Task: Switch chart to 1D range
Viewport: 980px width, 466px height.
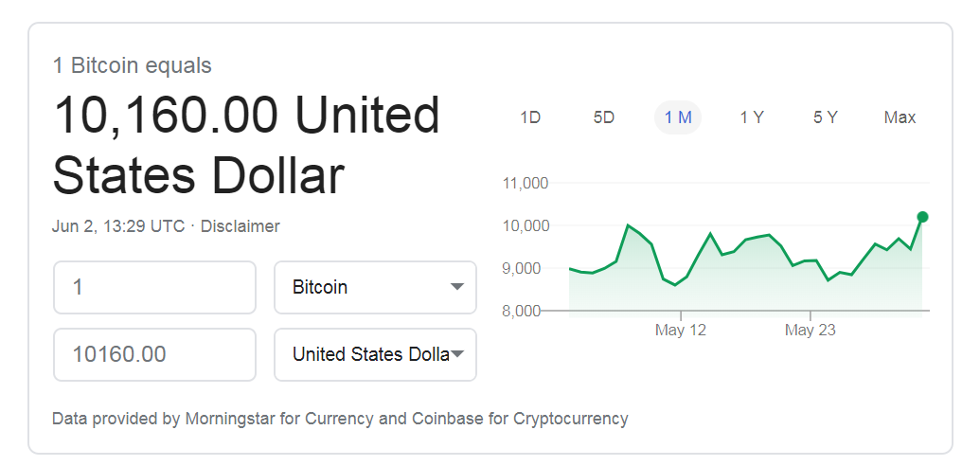Action: click(530, 117)
